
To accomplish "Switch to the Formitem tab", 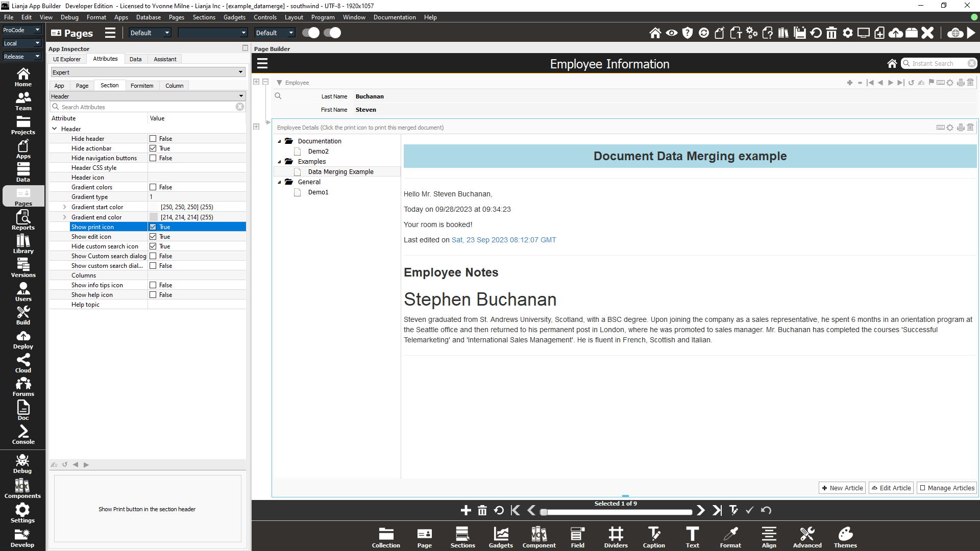I will [x=141, y=86].
